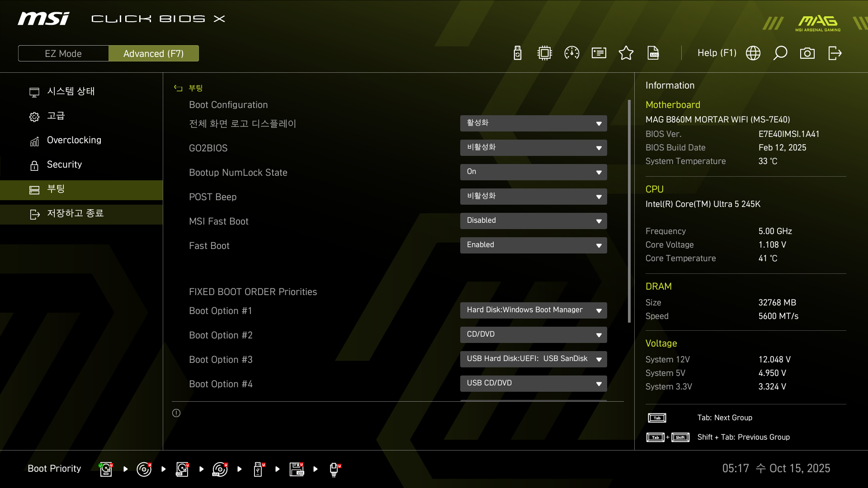Open the Overclocking menu in sidebar

pos(74,140)
